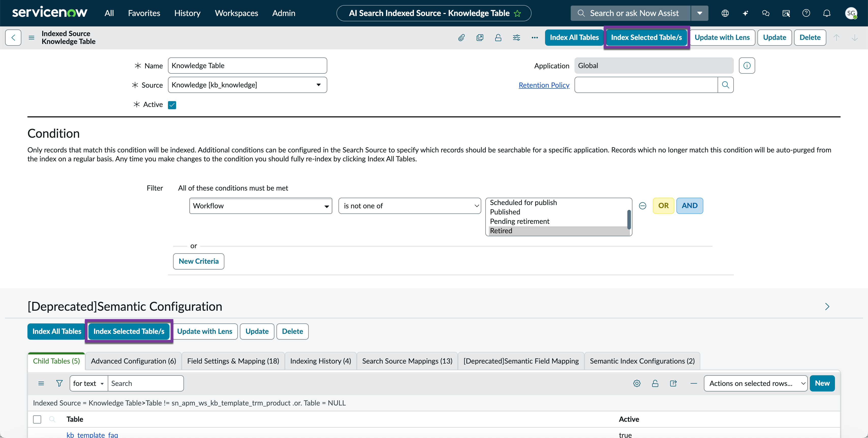Open the Source dropdown
The image size is (868, 438).
pyautogui.click(x=247, y=85)
